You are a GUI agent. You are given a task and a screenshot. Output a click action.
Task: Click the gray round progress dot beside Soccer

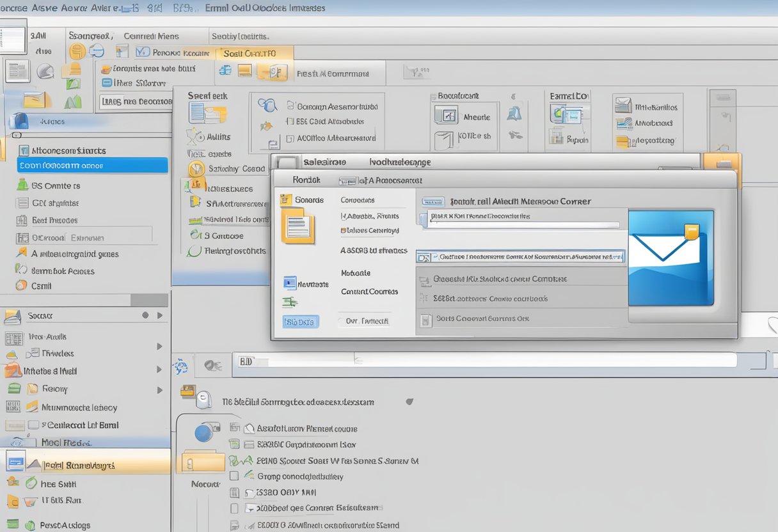[145, 314]
